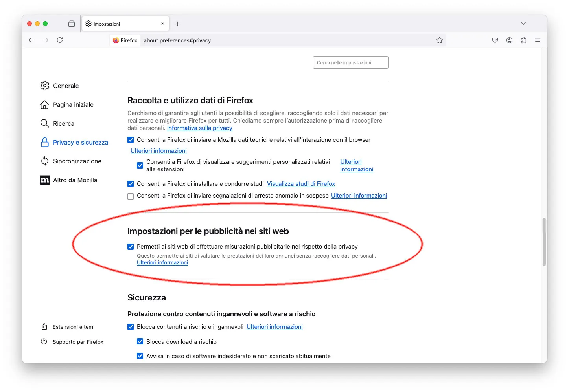Open Privacy e sicurezza lock icon

[x=45, y=142]
